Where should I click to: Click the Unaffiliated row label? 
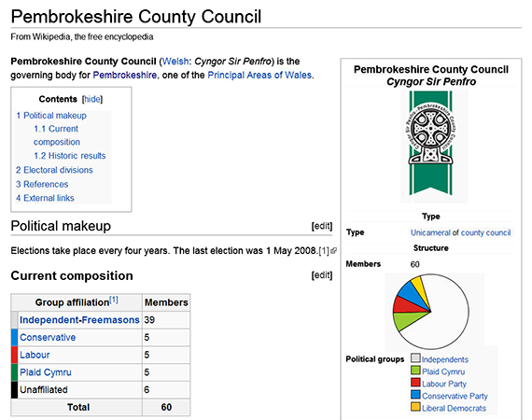click(44, 390)
